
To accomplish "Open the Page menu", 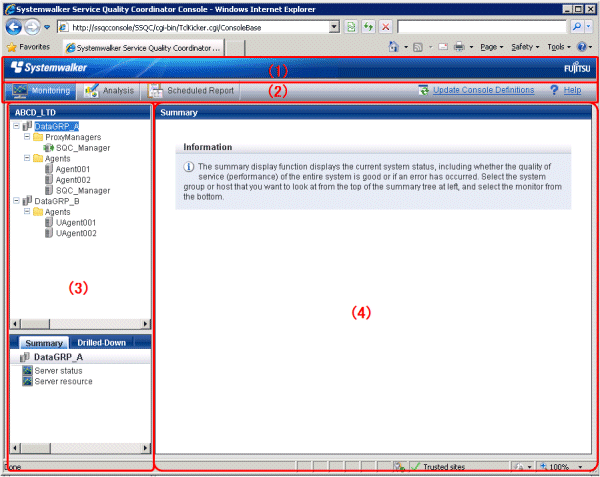I will (x=492, y=47).
